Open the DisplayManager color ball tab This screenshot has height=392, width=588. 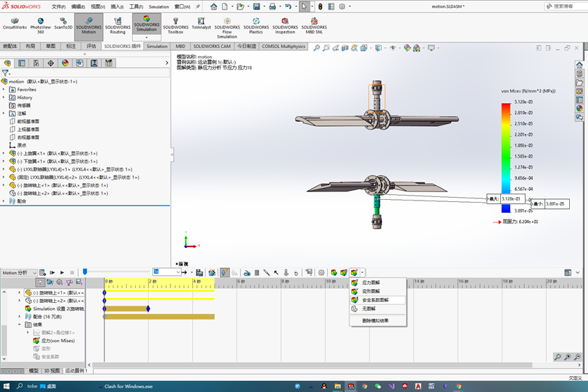65,63
